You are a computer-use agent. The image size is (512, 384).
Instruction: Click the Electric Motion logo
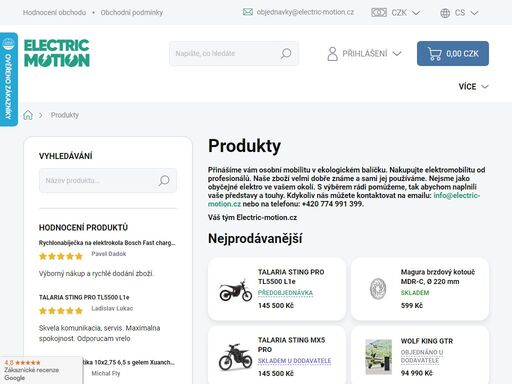(x=57, y=53)
